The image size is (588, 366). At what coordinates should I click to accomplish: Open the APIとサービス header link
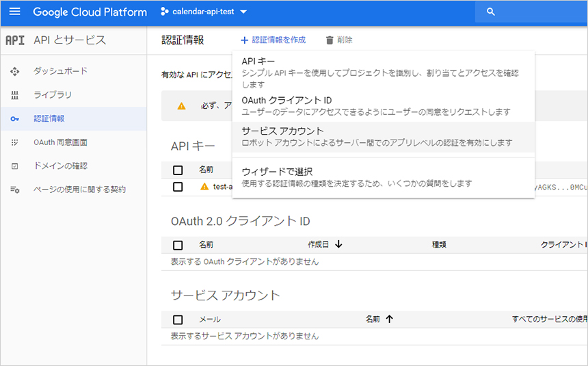[x=70, y=40]
